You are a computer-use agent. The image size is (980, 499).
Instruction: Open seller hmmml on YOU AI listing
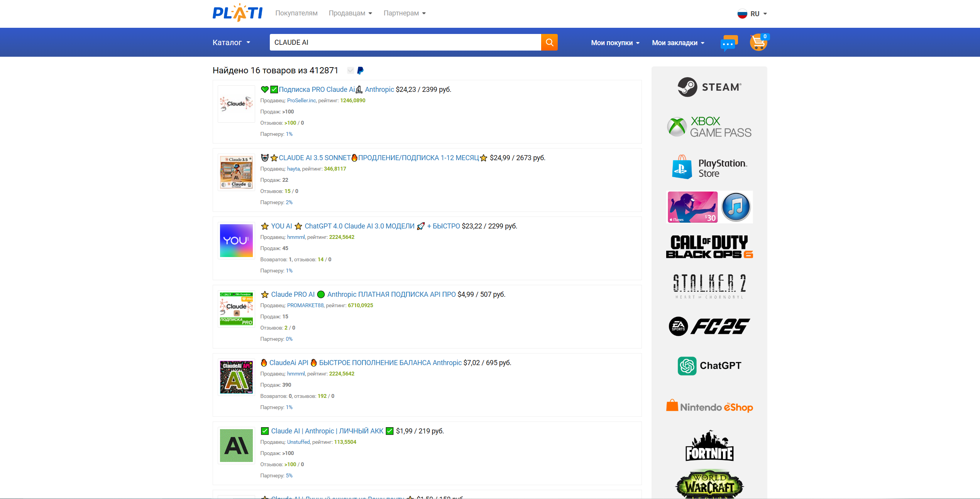[296, 237]
